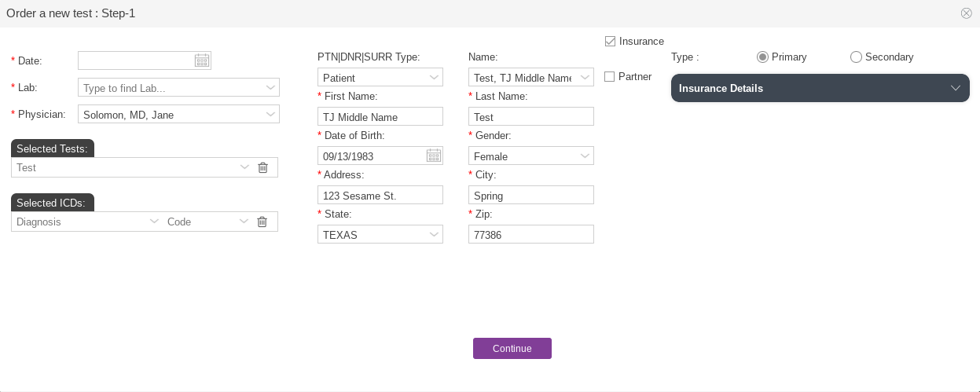Uncheck the Insurance checkbox

610,41
